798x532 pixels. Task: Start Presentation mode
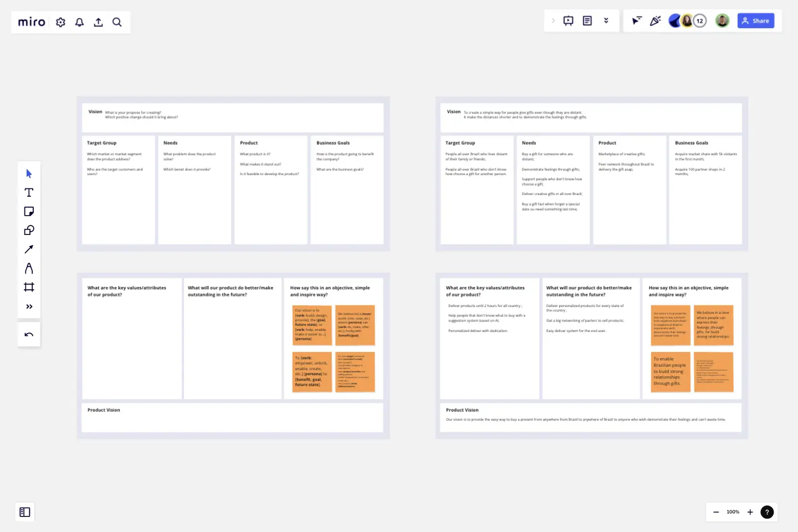point(568,21)
